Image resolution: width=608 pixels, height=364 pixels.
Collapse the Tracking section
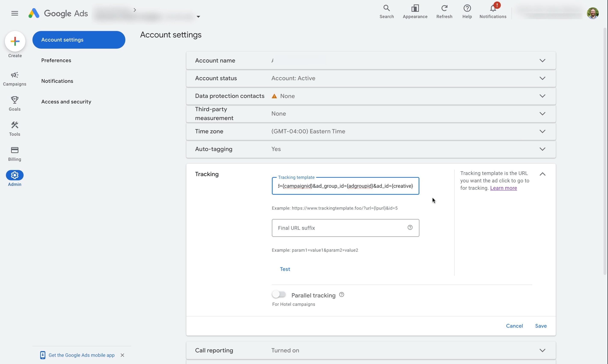542,174
